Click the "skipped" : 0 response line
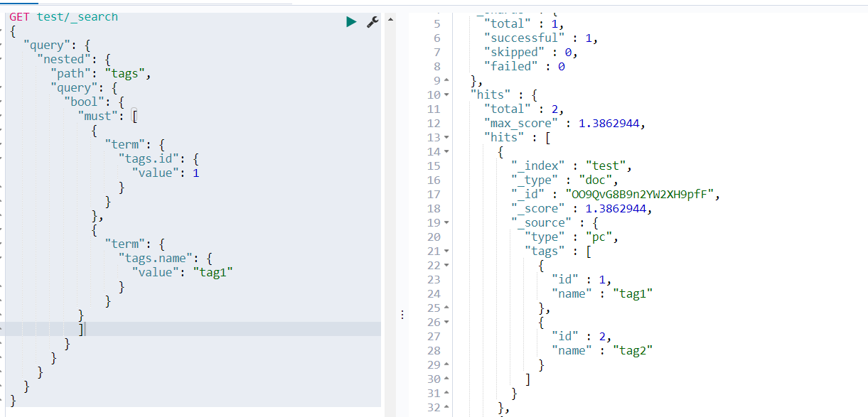868x417 pixels. pyautogui.click(x=530, y=52)
